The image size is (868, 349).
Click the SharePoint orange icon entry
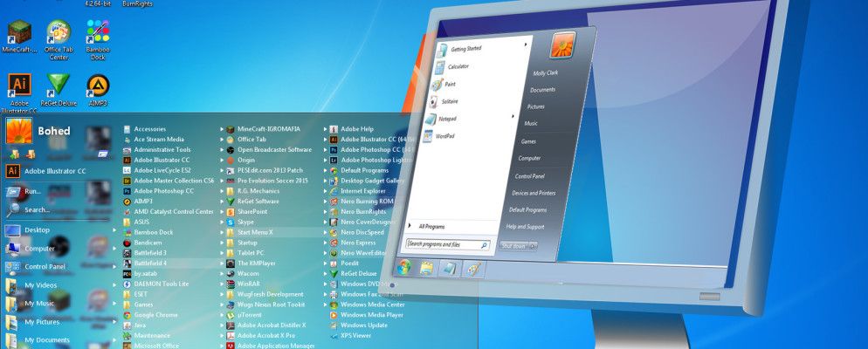tap(231, 211)
